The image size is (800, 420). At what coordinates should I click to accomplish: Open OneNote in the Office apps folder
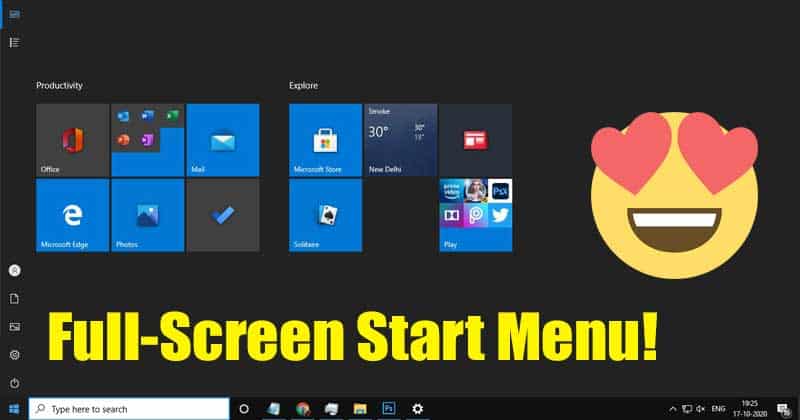pyautogui.click(x=147, y=140)
